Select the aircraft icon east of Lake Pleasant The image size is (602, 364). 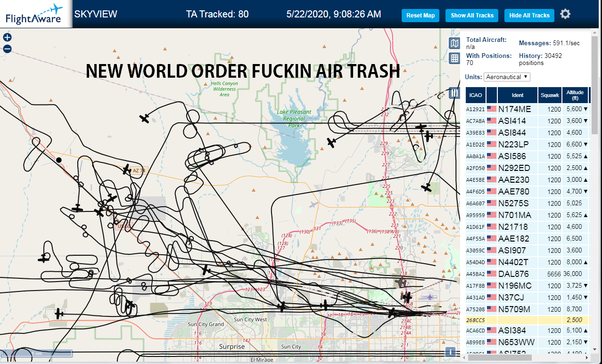[331, 142]
